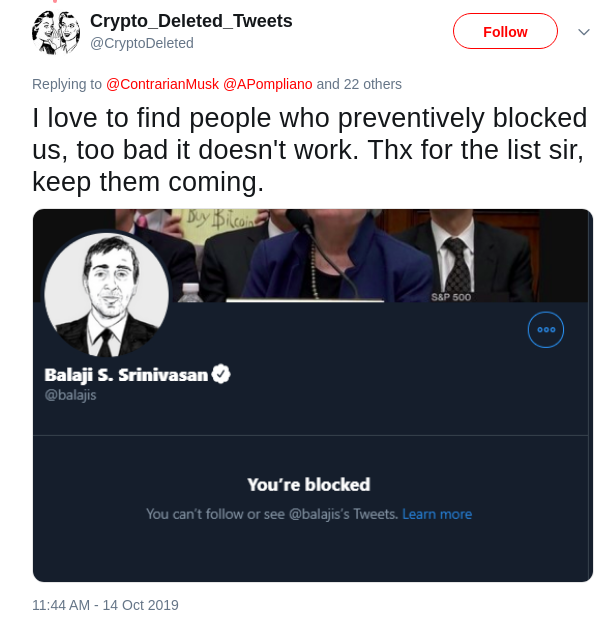The width and height of the screenshot is (614, 619).
Task: Open the @ContrarianMusk mention
Action: [162, 84]
